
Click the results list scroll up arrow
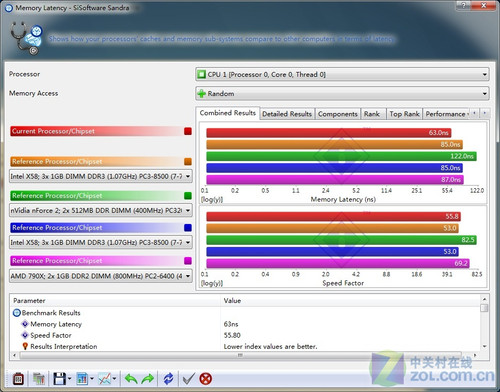coord(484,299)
